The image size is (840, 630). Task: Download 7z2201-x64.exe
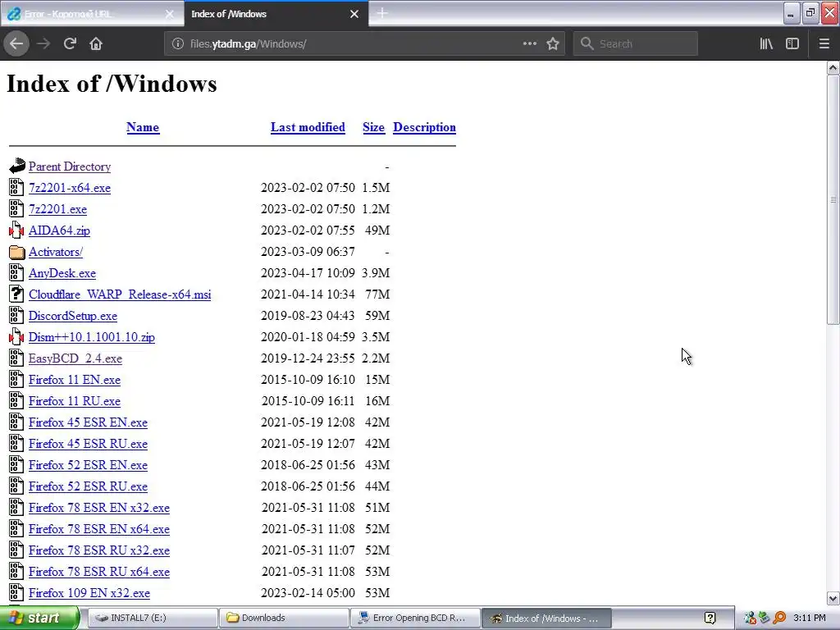(x=70, y=188)
